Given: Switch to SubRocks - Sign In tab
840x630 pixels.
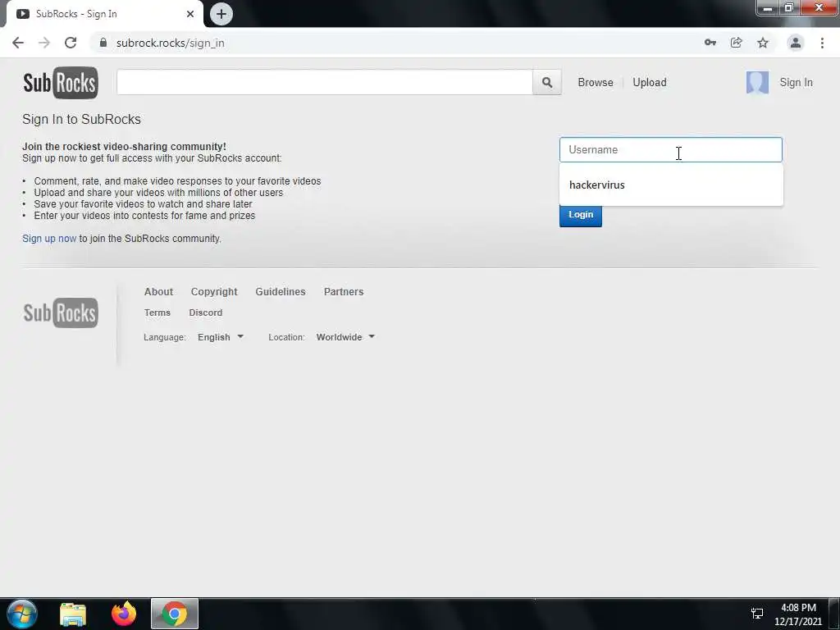Looking at the screenshot, I should [x=104, y=14].
